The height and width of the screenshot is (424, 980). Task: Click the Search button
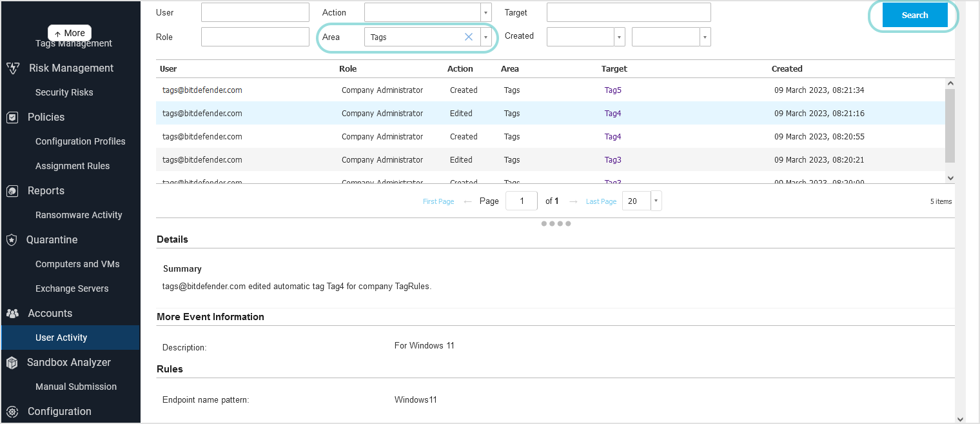[x=914, y=14]
